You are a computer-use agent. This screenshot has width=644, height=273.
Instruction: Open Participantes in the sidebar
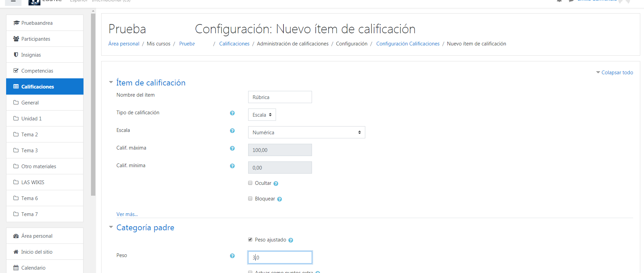pyautogui.click(x=45, y=39)
